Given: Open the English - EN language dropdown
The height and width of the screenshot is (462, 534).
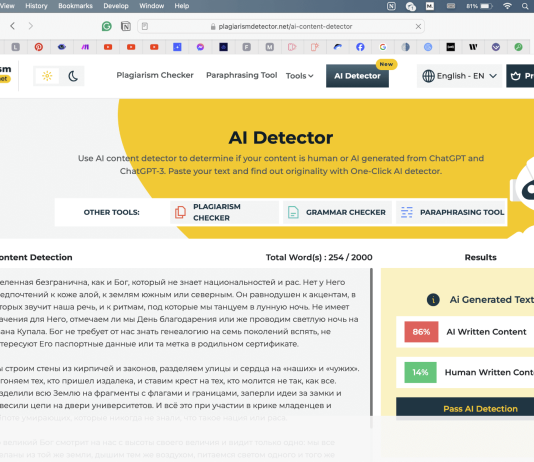Looking at the screenshot, I should (x=459, y=76).
